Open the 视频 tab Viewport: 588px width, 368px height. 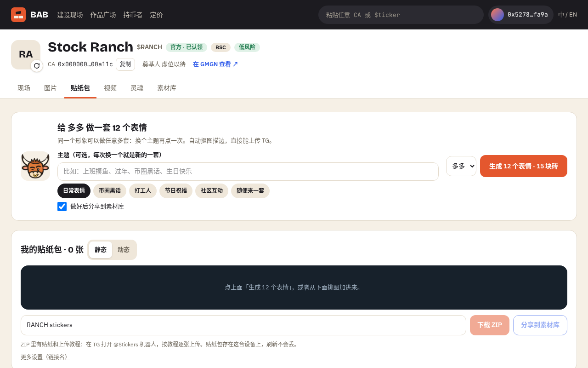click(x=110, y=88)
